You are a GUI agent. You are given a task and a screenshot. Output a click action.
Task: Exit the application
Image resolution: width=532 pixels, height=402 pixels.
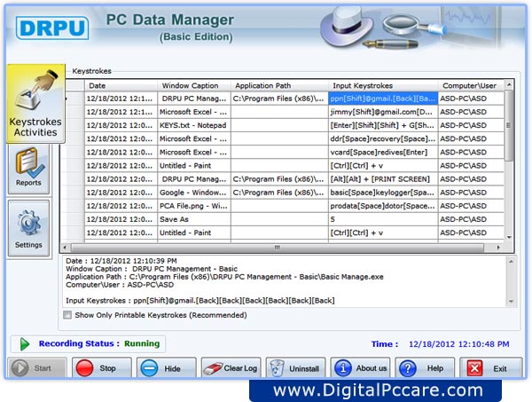(490, 368)
